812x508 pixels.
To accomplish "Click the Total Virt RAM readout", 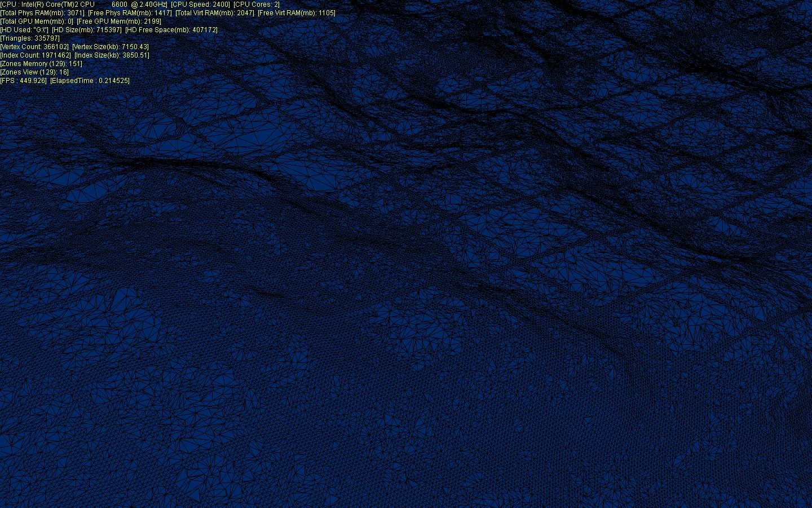I will coord(215,13).
